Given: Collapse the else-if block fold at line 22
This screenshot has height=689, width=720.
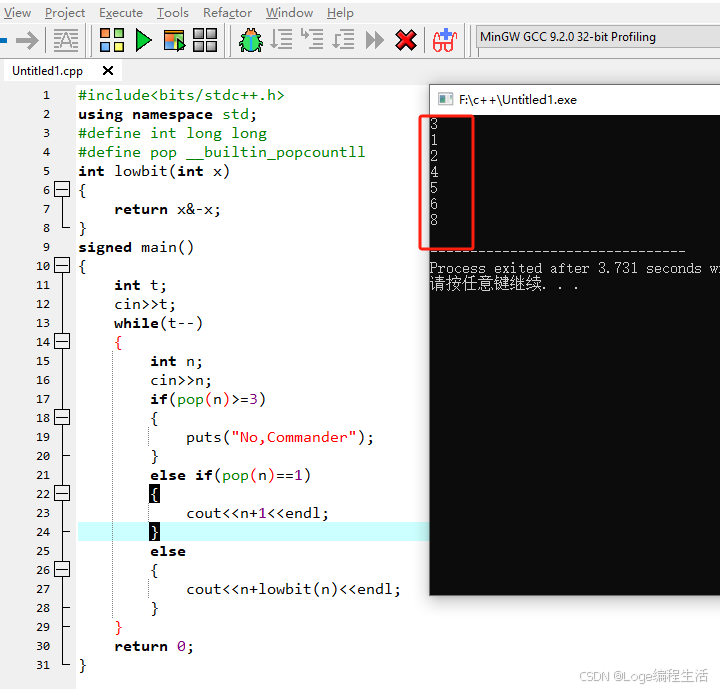Looking at the screenshot, I should [62, 493].
